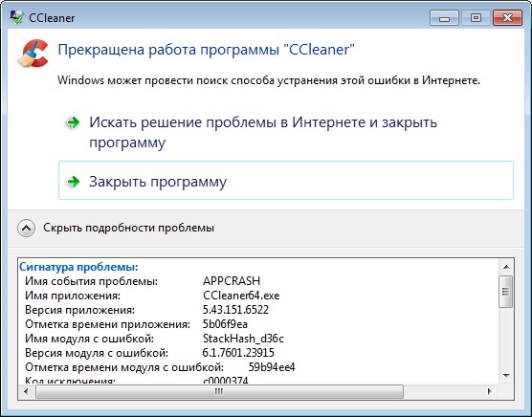Image resolution: width=532 pixels, height=417 pixels.
Task: Click the disabled maximize window button
Action: click(x=476, y=18)
